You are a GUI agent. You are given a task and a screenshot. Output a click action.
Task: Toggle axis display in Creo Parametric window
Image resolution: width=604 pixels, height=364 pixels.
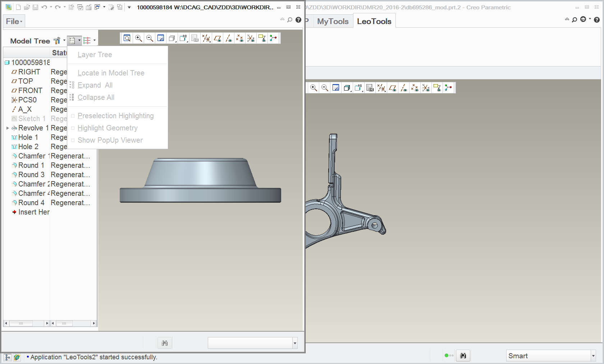tap(404, 88)
